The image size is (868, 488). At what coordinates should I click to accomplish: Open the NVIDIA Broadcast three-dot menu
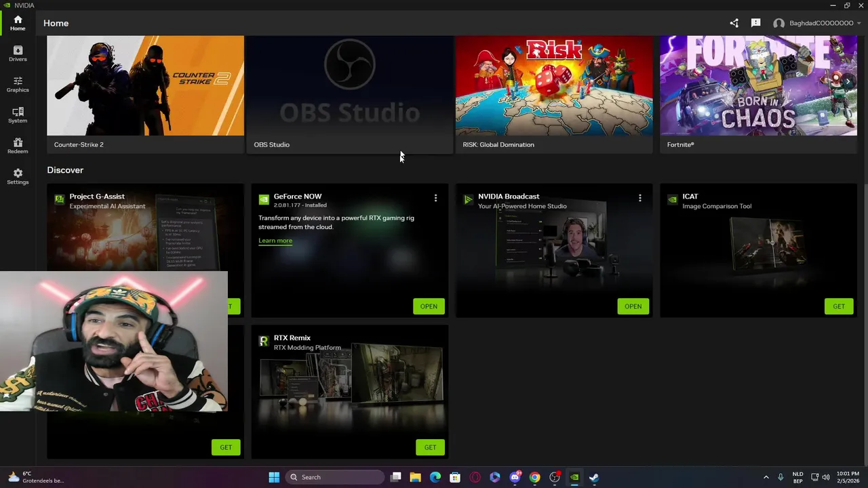coord(639,198)
